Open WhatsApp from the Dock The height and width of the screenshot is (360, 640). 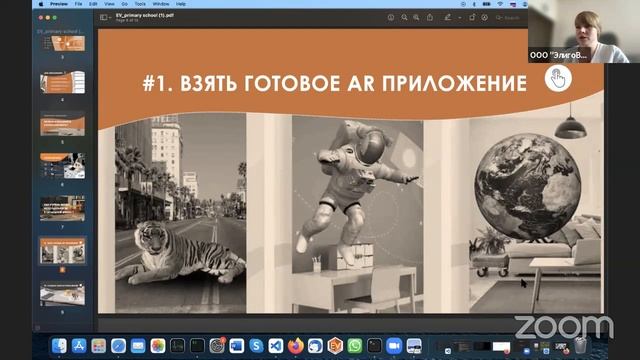pos(354,346)
